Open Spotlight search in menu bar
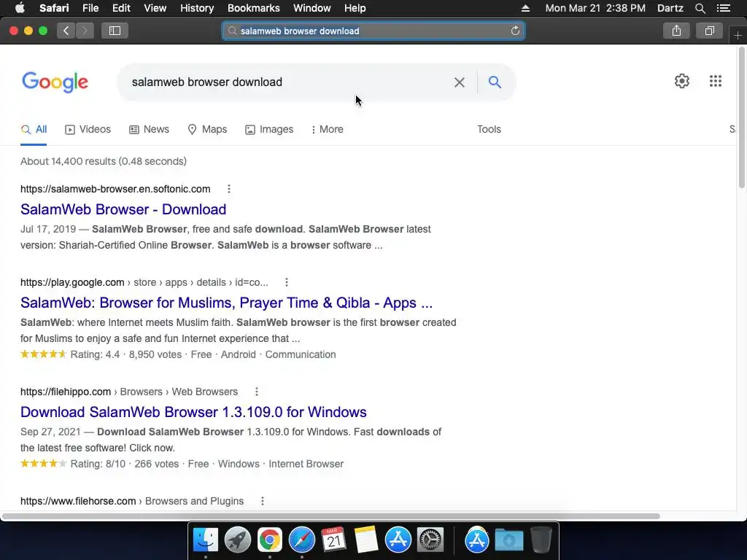This screenshot has height=560, width=747. point(700,8)
